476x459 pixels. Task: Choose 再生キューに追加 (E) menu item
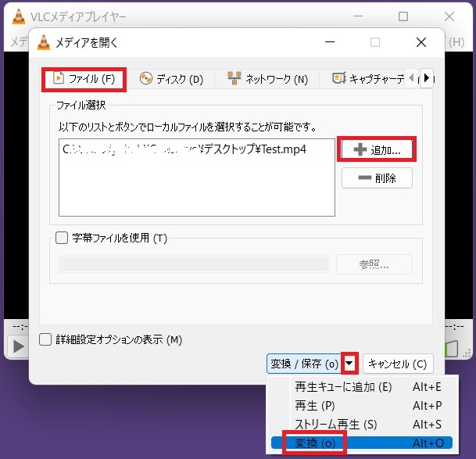(362, 387)
